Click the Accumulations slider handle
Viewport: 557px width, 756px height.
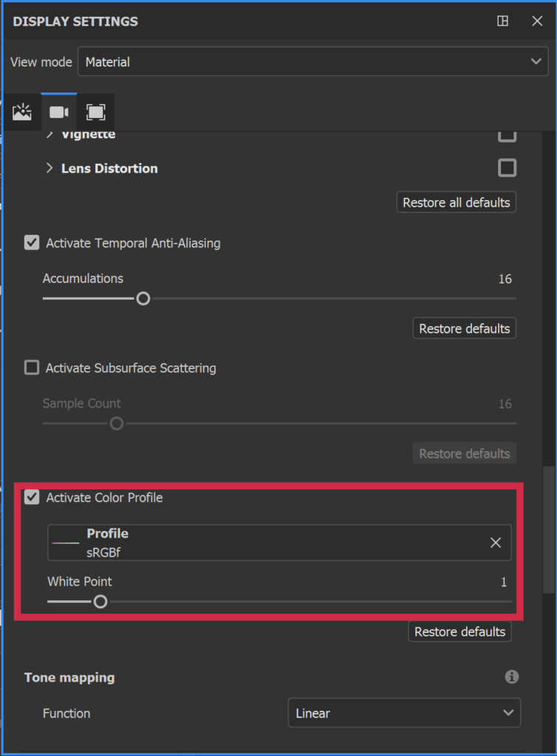pyautogui.click(x=143, y=298)
